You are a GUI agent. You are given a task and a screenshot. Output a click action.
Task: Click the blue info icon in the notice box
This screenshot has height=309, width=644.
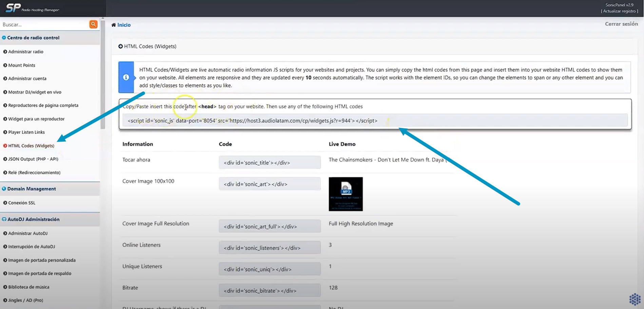[x=126, y=77]
